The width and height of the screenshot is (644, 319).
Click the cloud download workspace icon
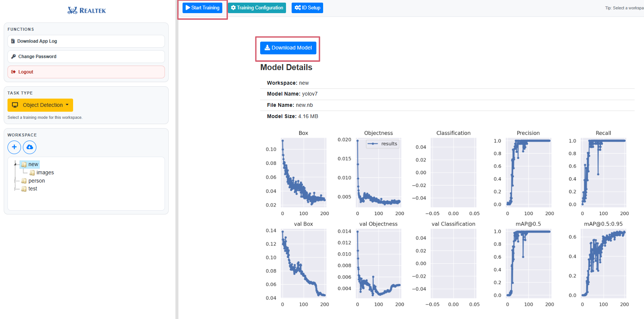point(30,147)
